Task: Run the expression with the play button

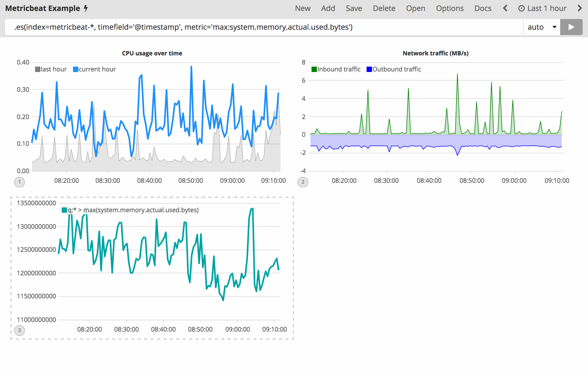Action: (571, 27)
